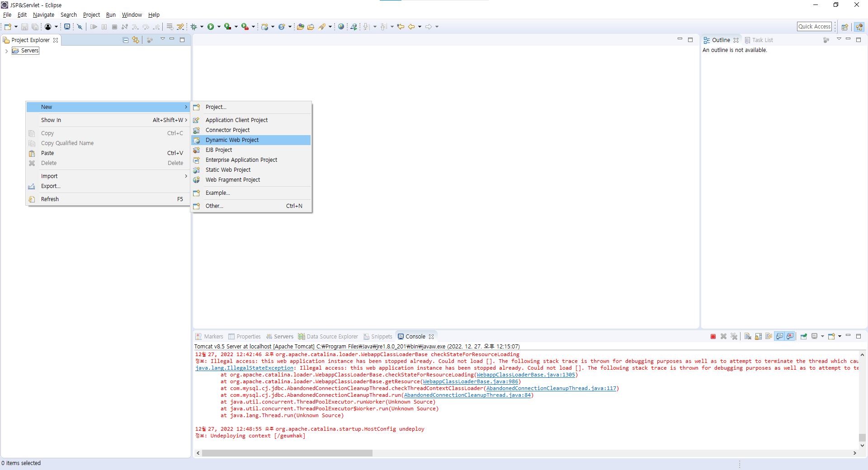
Task: Click the Open Type toolbar icon
Action: (301, 27)
